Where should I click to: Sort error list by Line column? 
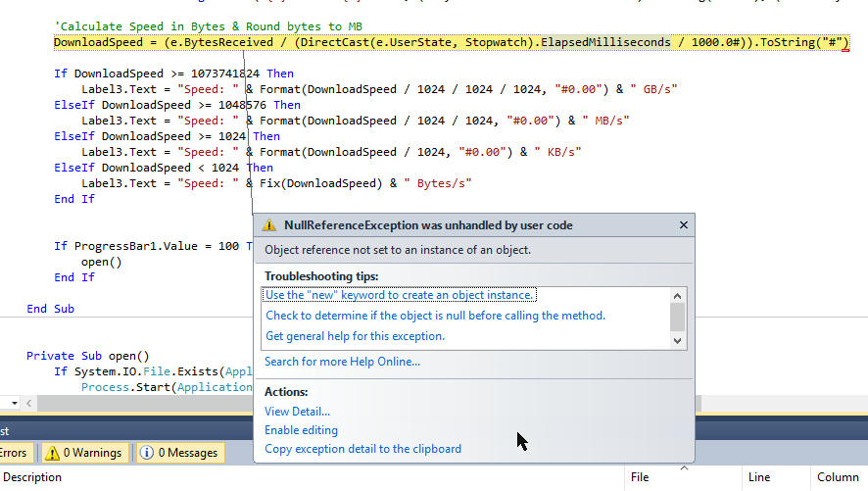pyautogui.click(x=759, y=477)
